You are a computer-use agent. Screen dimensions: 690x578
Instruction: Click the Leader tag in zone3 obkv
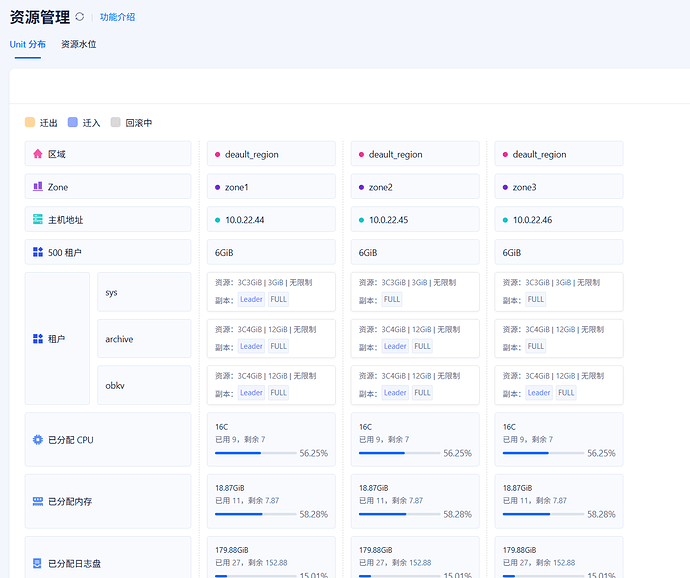pyautogui.click(x=539, y=393)
